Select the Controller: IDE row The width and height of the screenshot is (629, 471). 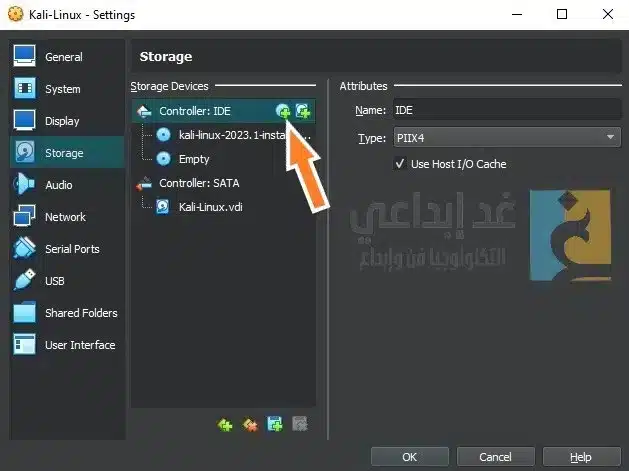click(x=223, y=111)
